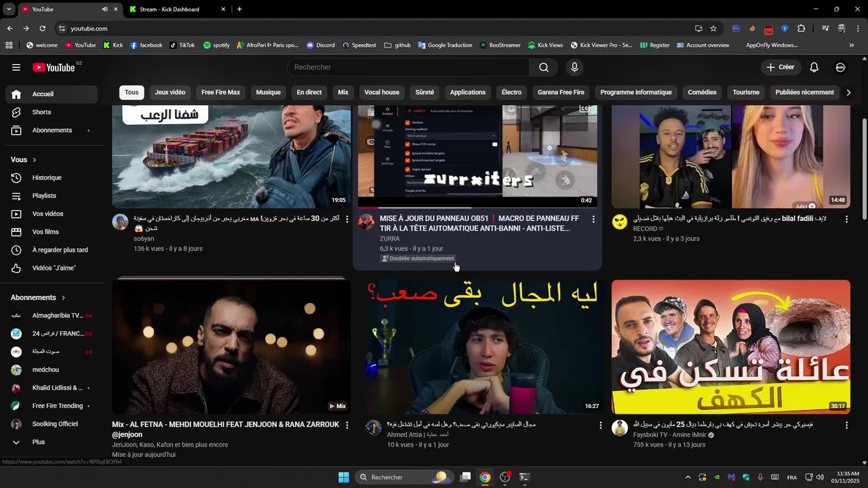Open Vos vidéos in sidebar

point(52,213)
